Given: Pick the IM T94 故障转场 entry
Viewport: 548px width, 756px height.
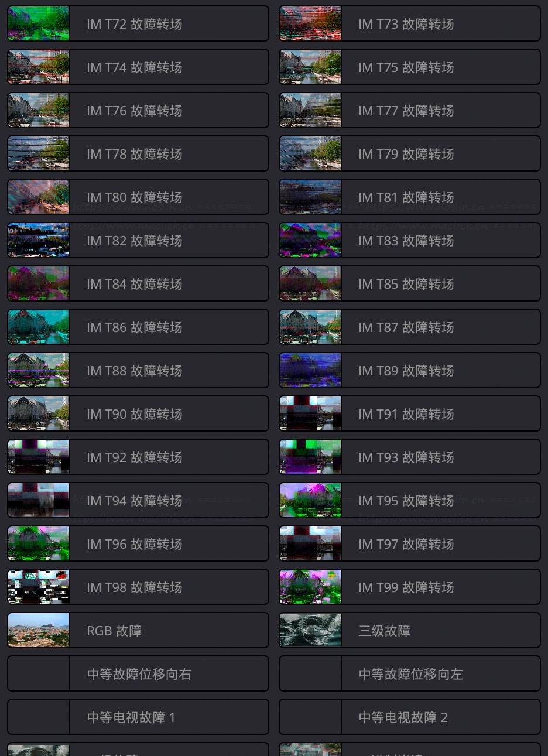Looking at the screenshot, I should point(138,501).
